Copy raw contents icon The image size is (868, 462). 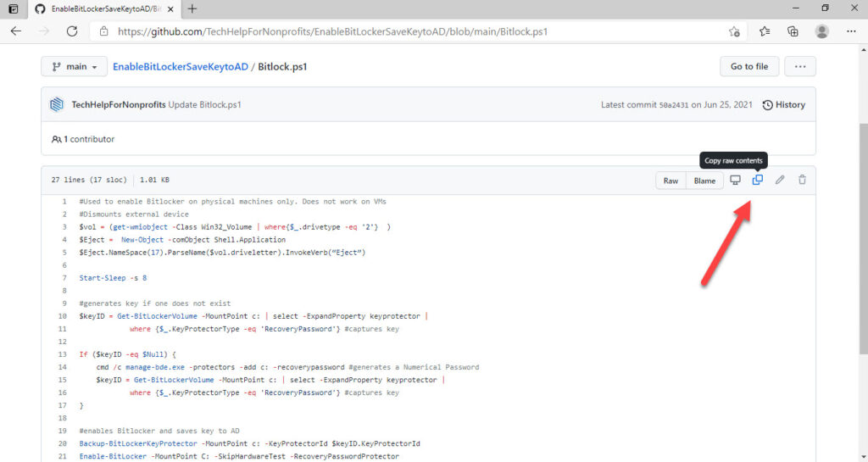click(757, 180)
